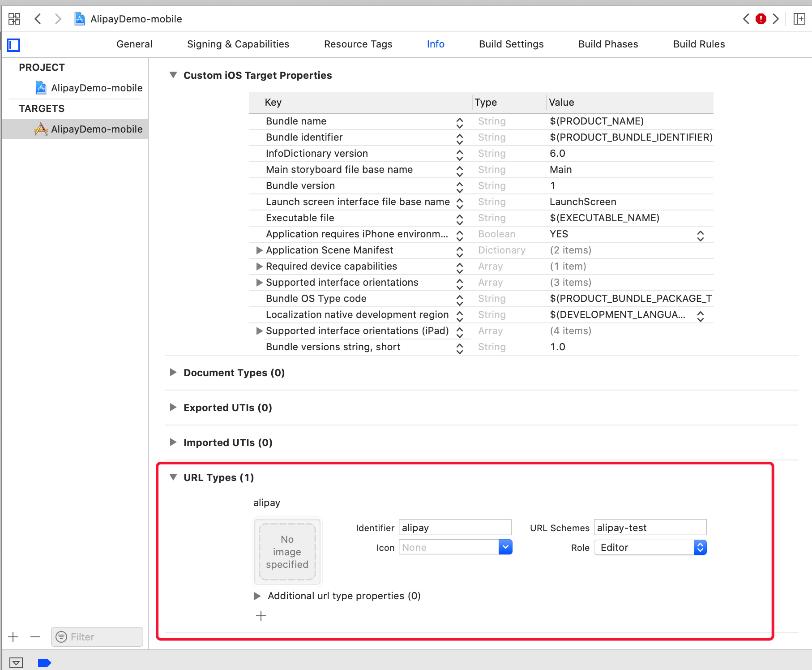Open the add editor pane icon

click(x=799, y=19)
